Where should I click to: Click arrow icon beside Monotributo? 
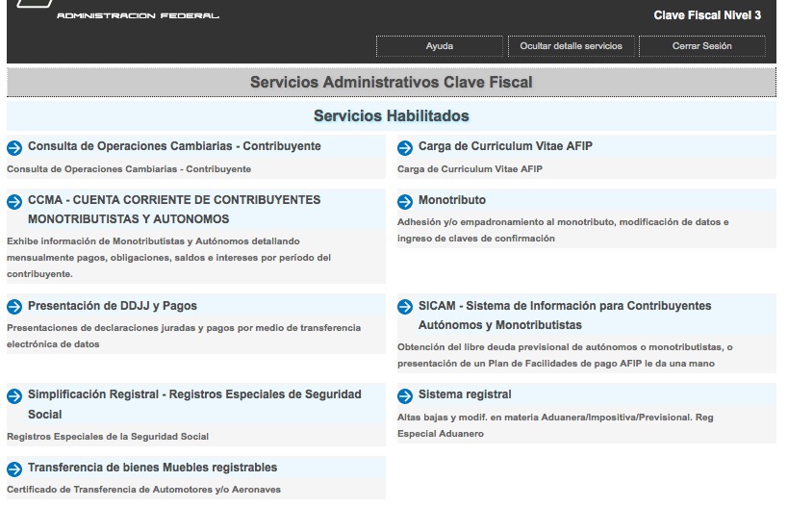[405, 201]
